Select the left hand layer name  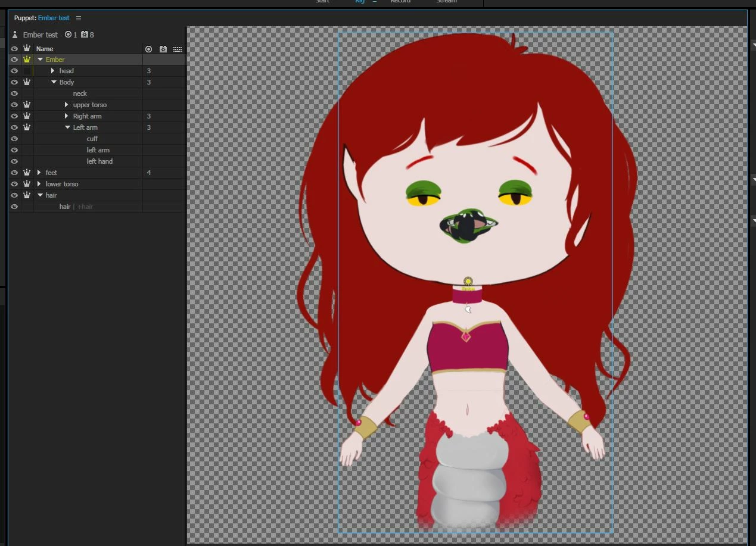[x=99, y=161]
